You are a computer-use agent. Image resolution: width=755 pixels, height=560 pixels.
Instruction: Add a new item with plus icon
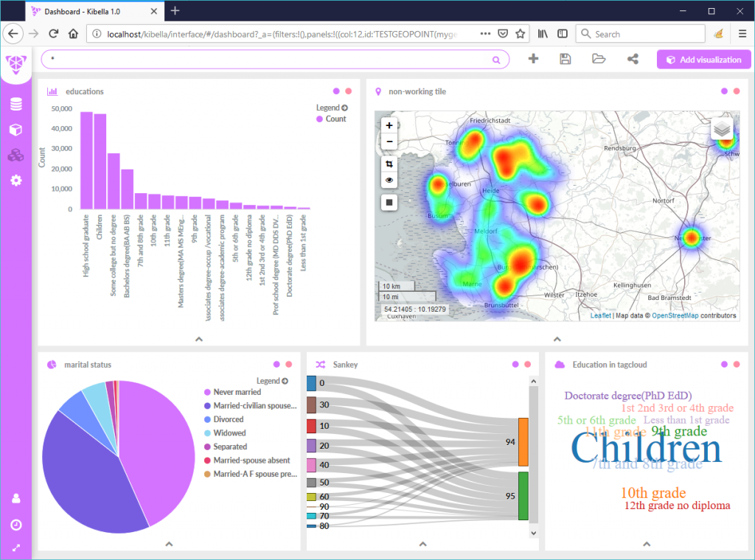tap(533, 60)
